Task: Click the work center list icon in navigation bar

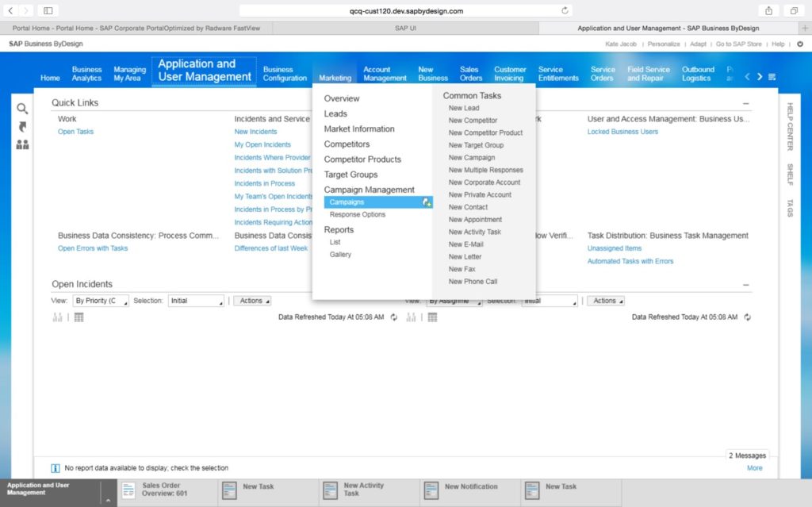Action: [772, 77]
